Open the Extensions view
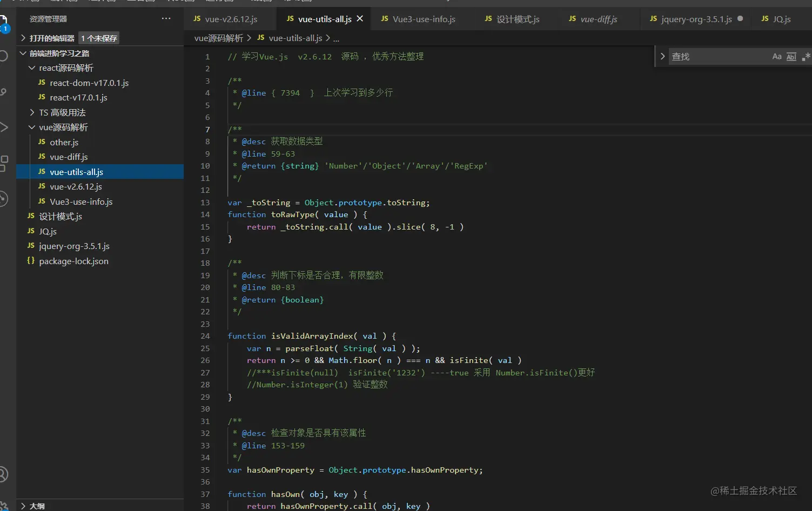 tap(3, 163)
